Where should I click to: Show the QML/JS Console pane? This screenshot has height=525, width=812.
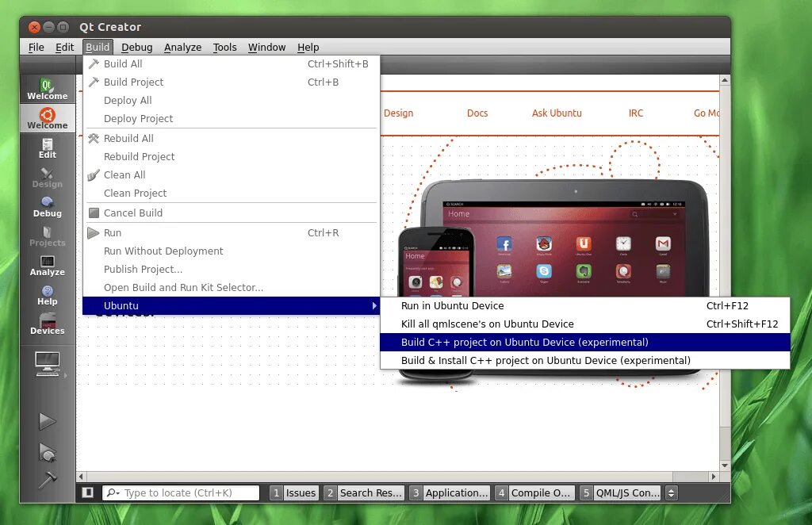pos(620,493)
